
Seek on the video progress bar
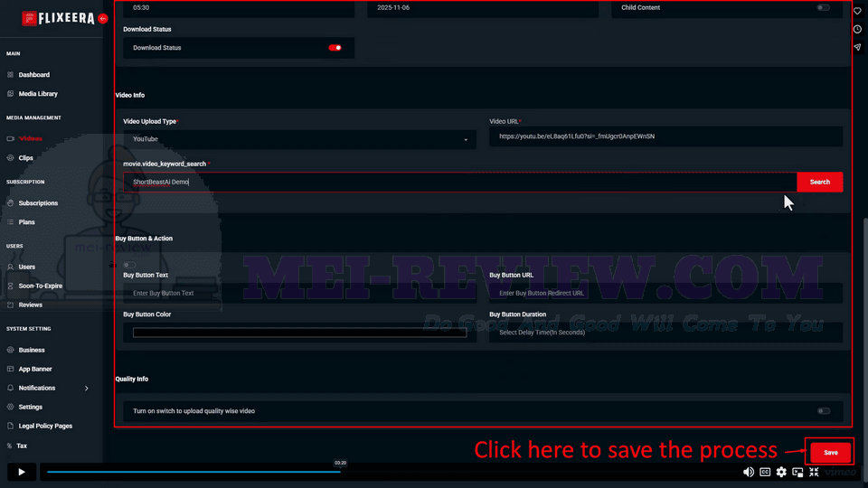pyautogui.click(x=391, y=472)
